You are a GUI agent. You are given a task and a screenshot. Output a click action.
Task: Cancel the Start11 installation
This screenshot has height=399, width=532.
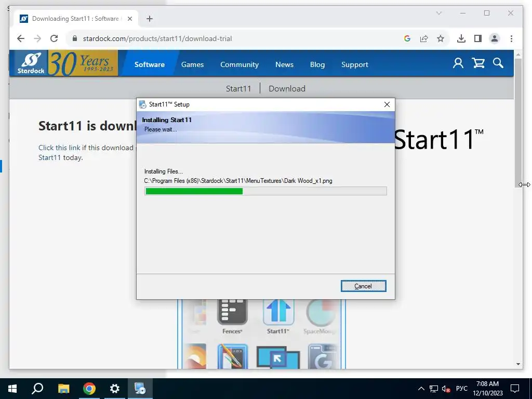click(x=363, y=286)
